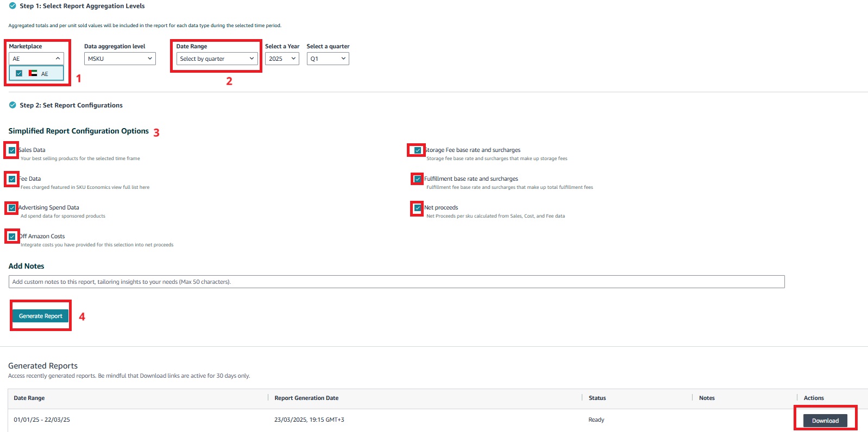Screen dimensions: 868x432
Task: Uncheck Fulfillment base rate and surcharges
Action: click(418, 179)
